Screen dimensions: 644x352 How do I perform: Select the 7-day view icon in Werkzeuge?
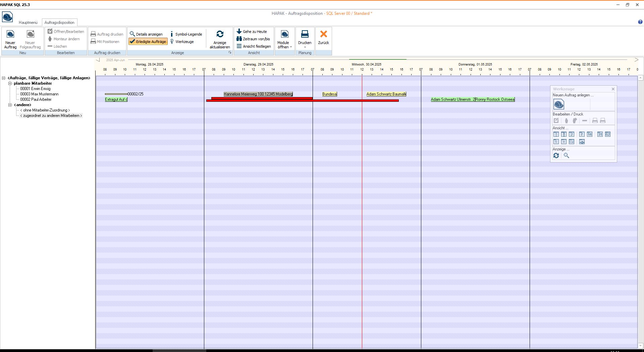(x=582, y=134)
